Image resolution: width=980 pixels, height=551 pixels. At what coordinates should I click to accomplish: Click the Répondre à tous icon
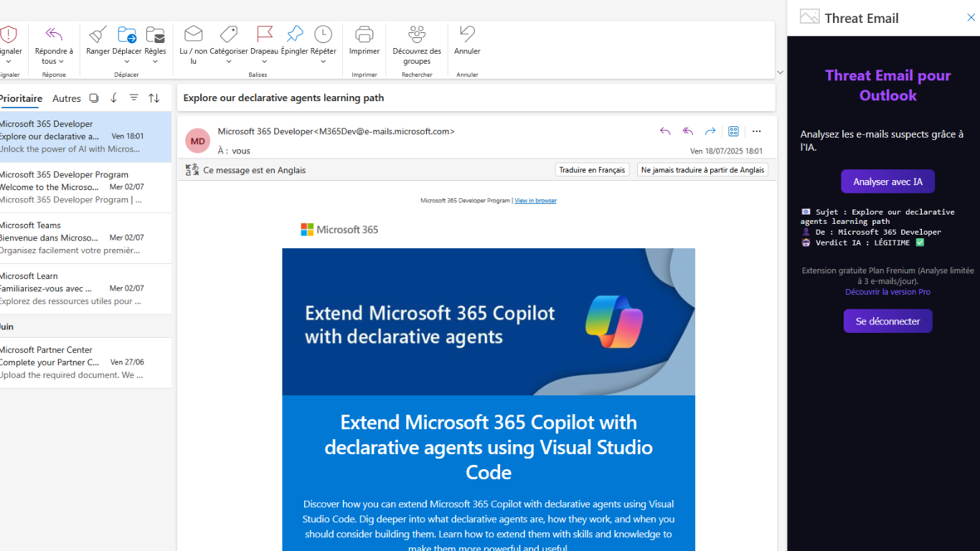click(x=54, y=34)
